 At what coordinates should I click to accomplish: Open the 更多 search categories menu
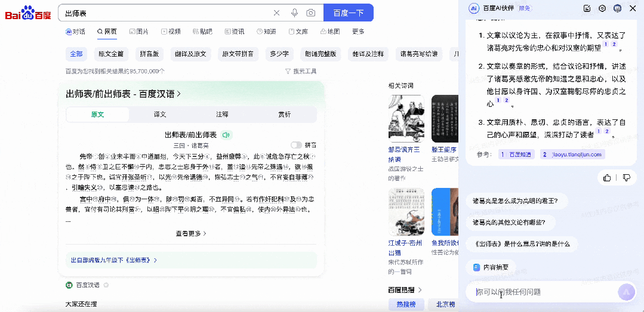(x=358, y=32)
